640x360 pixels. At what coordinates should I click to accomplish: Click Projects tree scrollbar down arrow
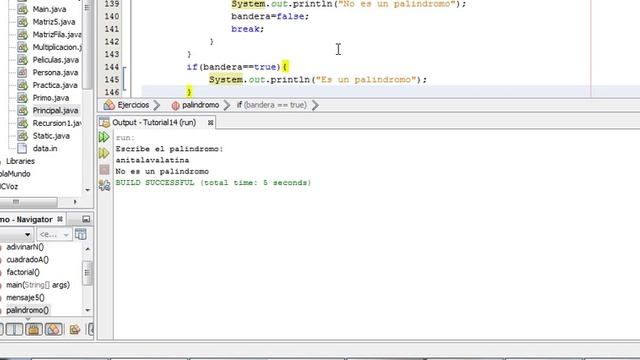tap(87, 190)
